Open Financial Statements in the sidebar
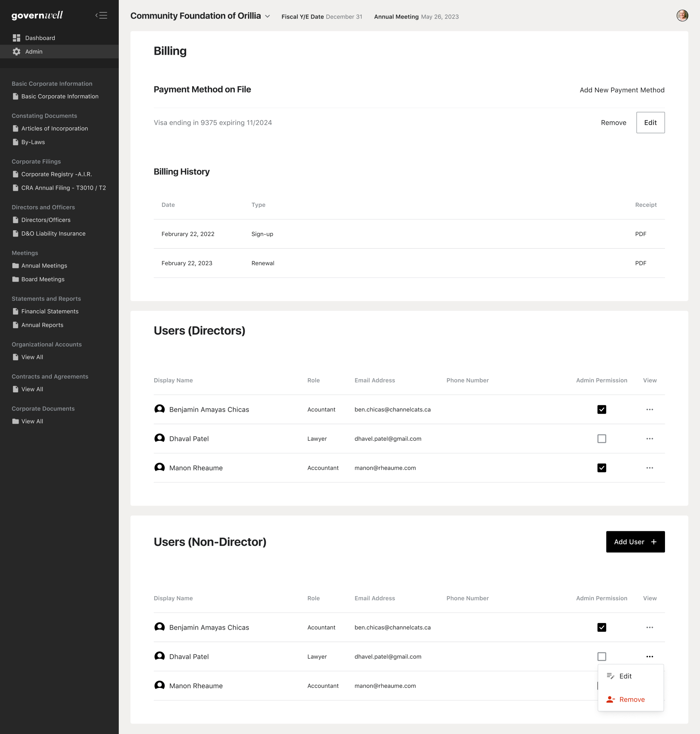This screenshot has height=734, width=700. [x=50, y=311]
